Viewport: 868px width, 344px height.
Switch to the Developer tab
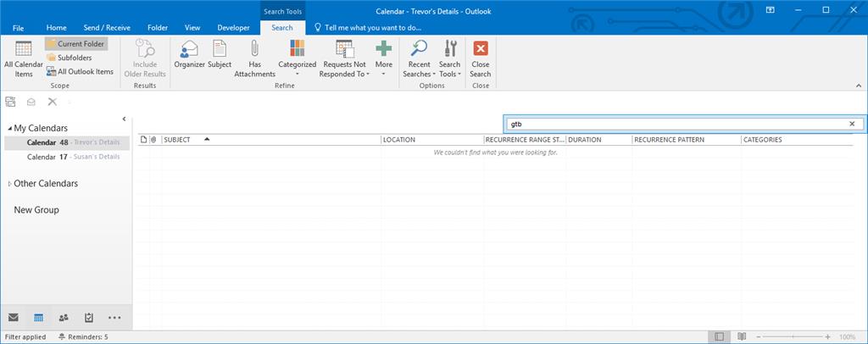pyautogui.click(x=234, y=28)
